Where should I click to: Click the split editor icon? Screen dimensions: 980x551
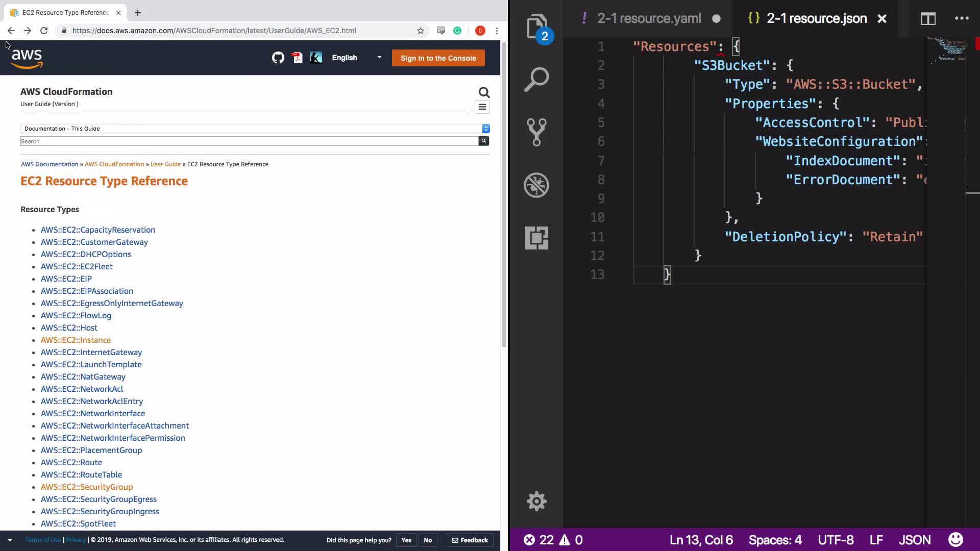[x=927, y=19]
